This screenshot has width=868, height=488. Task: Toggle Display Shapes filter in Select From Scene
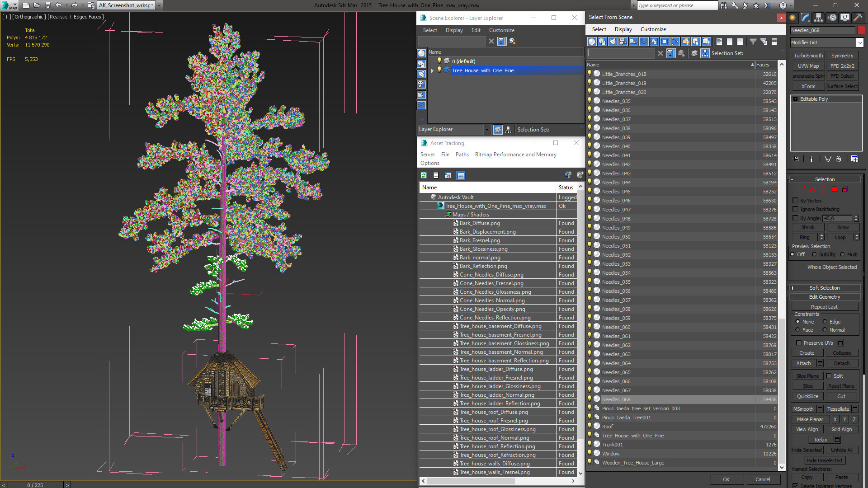tap(602, 42)
